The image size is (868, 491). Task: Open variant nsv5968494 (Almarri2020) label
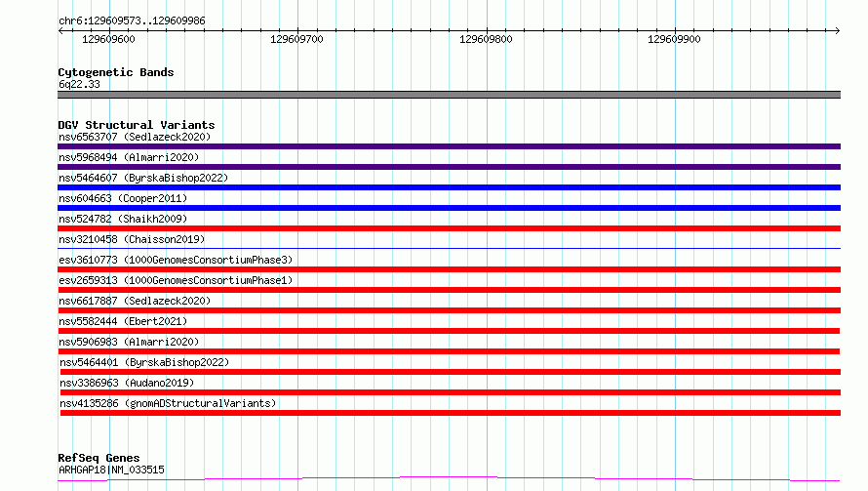tap(129, 157)
